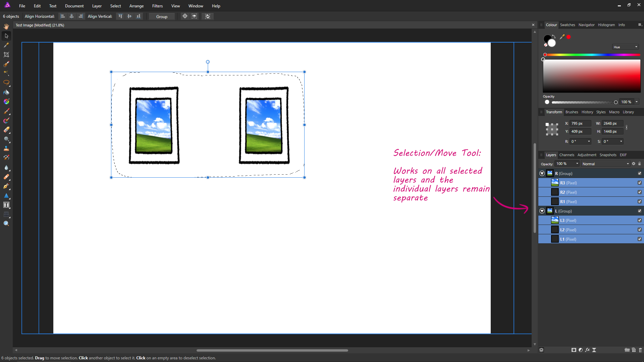Delete the selected layers
Image resolution: width=644 pixels, height=362 pixels.
(640, 350)
